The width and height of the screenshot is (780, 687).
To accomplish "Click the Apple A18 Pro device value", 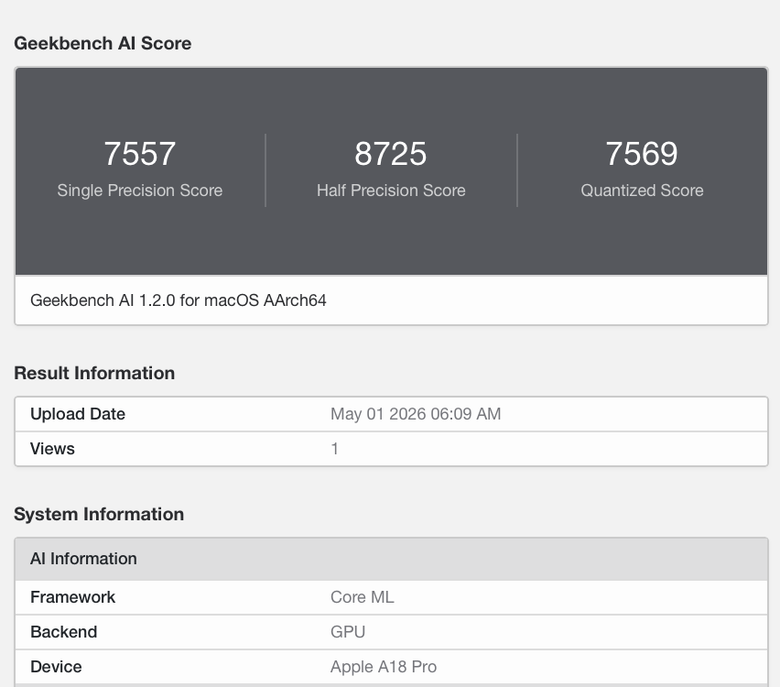I will [x=384, y=667].
